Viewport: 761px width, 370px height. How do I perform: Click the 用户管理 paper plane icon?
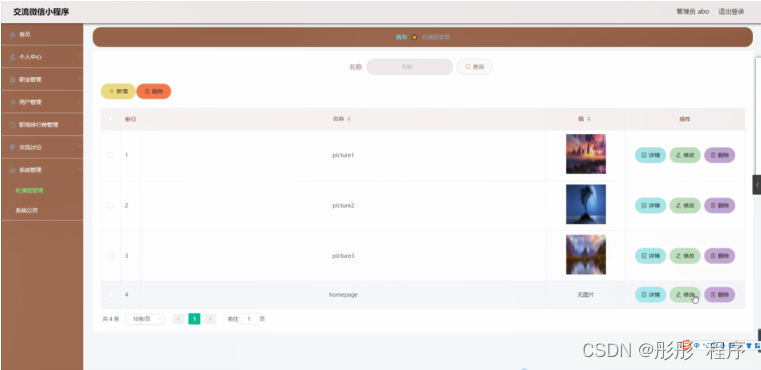pyautogui.click(x=13, y=102)
